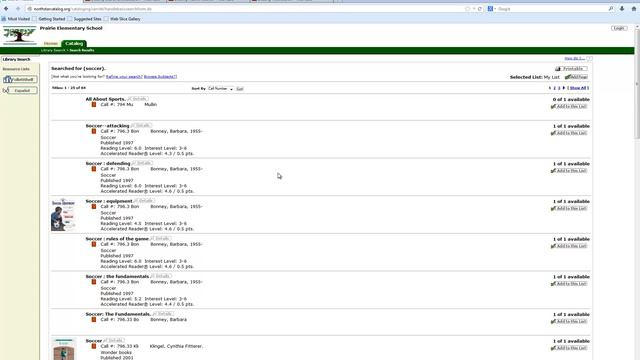This screenshot has width=640, height=360.
Task: Click book icon beside Soccer : equipment
Action: (94, 207)
